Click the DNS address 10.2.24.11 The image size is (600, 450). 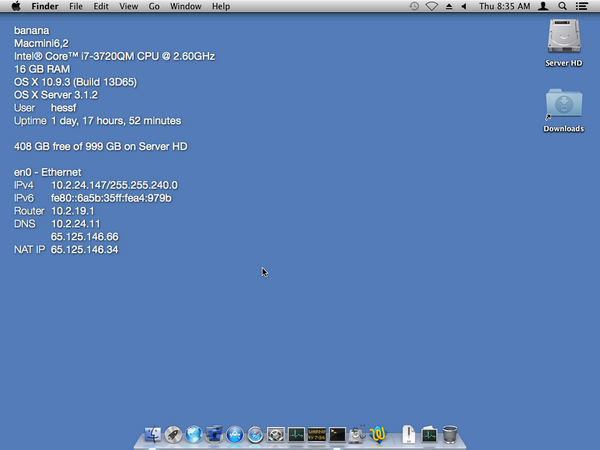[x=76, y=224]
